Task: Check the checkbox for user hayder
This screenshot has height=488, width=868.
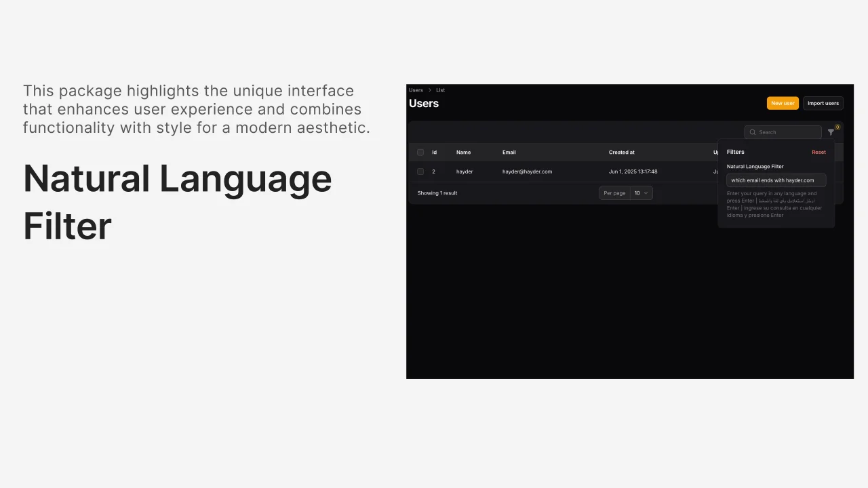Action: pyautogui.click(x=420, y=171)
